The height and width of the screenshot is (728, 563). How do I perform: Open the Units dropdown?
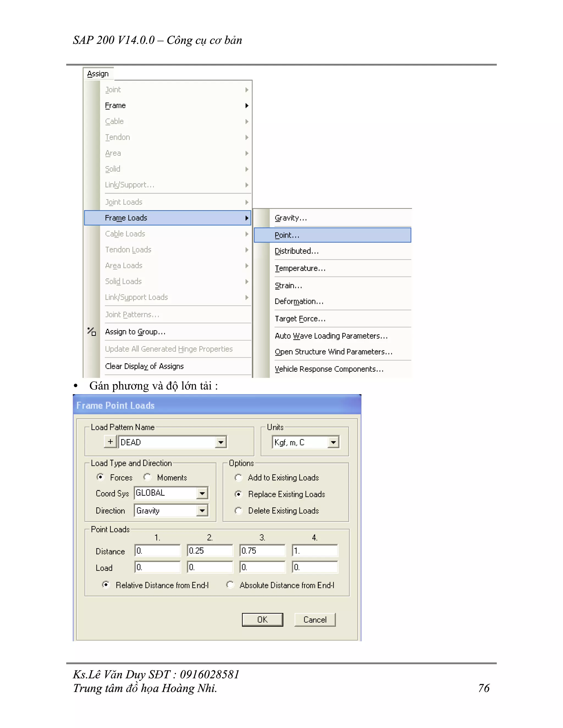pos(333,442)
